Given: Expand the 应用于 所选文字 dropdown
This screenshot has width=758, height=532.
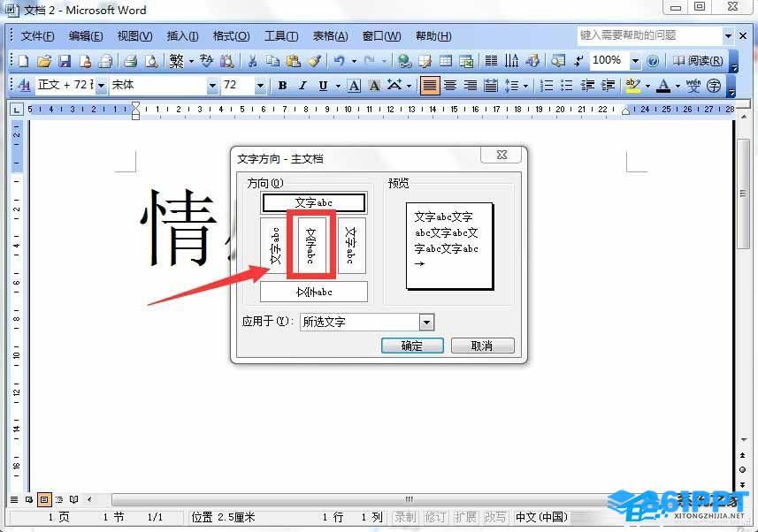Looking at the screenshot, I should pyautogui.click(x=426, y=323).
